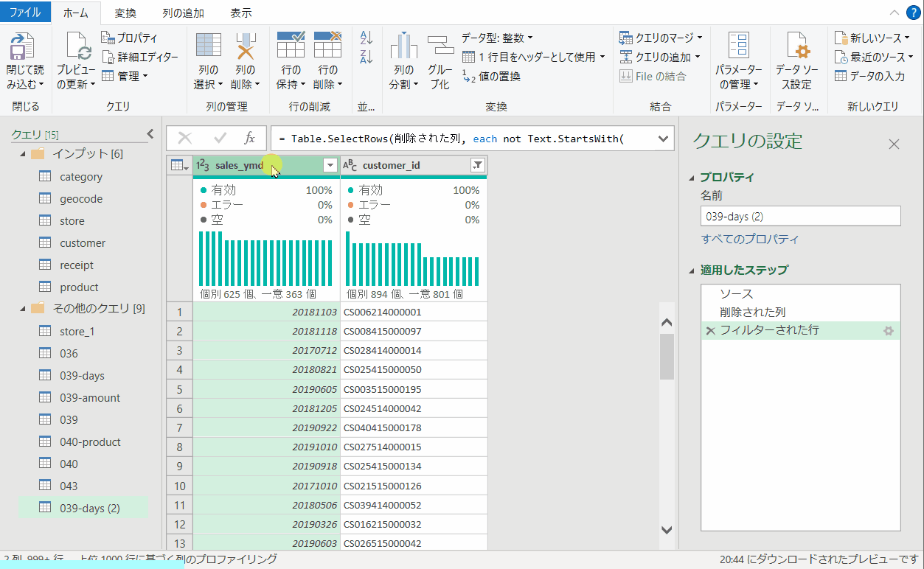Viewport: 924px width, 569px height.
Task: Edit the query name field 039-days (2)
Action: point(800,215)
